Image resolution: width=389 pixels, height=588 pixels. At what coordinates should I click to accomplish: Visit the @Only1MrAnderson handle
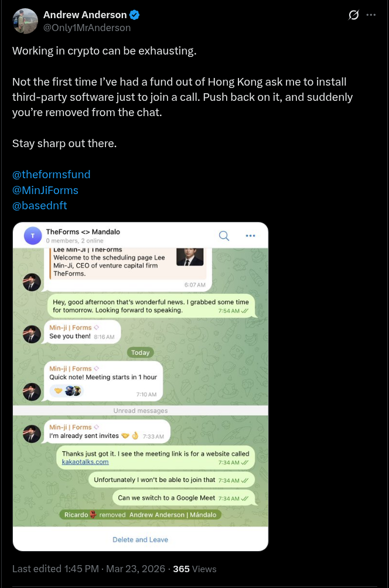(x=87, y=28)
